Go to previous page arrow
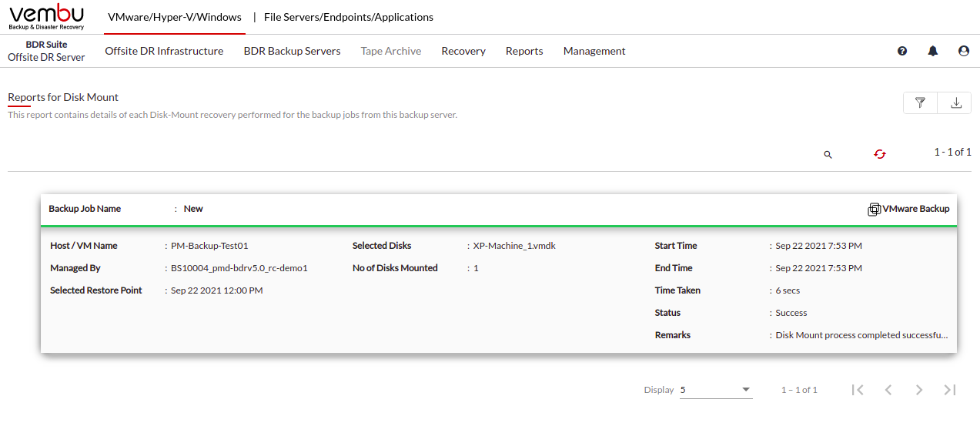This screenshot has width=980, height=423. pyautogui.click(x=888, y=390)
